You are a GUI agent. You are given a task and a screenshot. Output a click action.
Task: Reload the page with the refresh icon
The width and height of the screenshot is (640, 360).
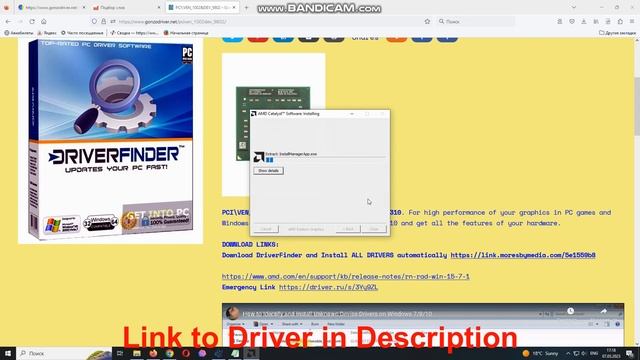tap(32, 21)
